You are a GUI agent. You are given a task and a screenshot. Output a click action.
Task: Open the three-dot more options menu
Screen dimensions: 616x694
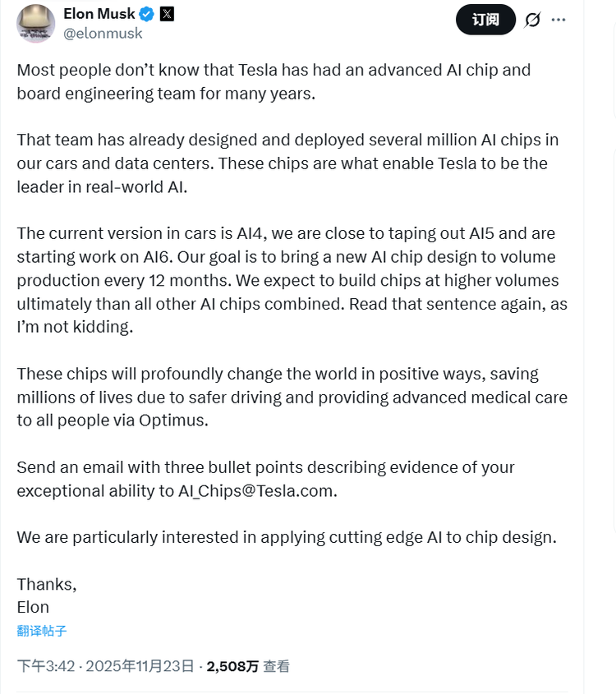(559, 20)
